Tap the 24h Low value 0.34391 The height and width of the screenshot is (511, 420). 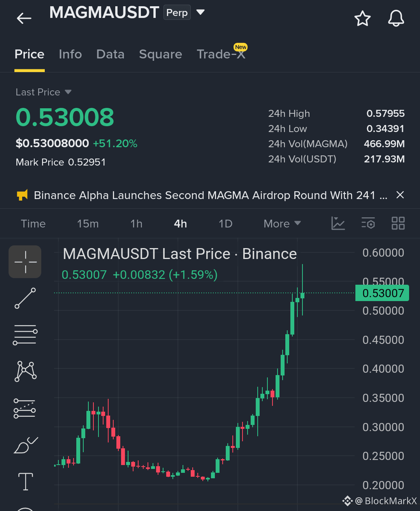coord(385,129)
